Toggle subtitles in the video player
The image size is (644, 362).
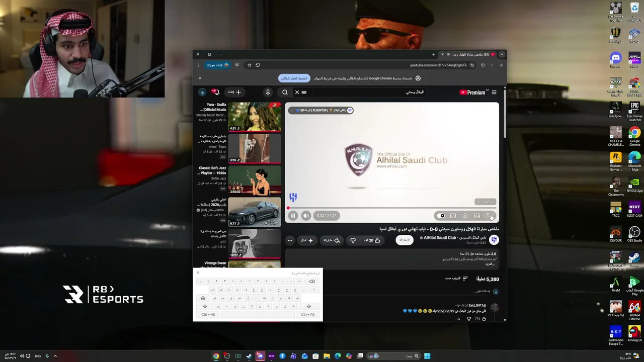coord(453,216)
